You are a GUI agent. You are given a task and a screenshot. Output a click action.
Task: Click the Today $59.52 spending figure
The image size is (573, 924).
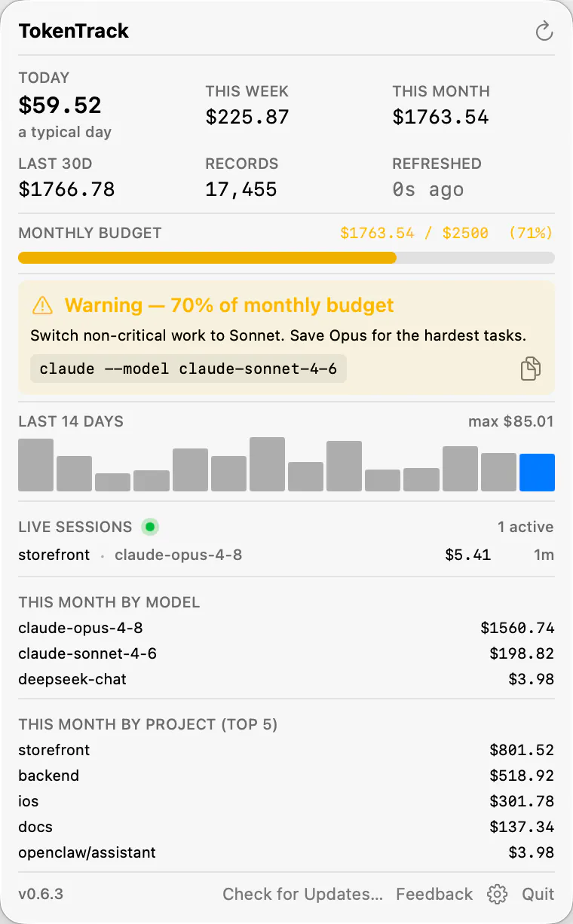click(60, 105)
